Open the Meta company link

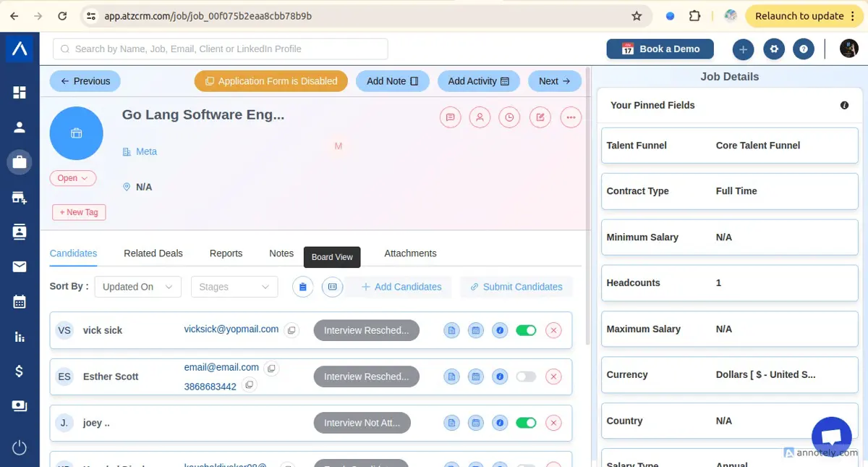coord(146,151)
